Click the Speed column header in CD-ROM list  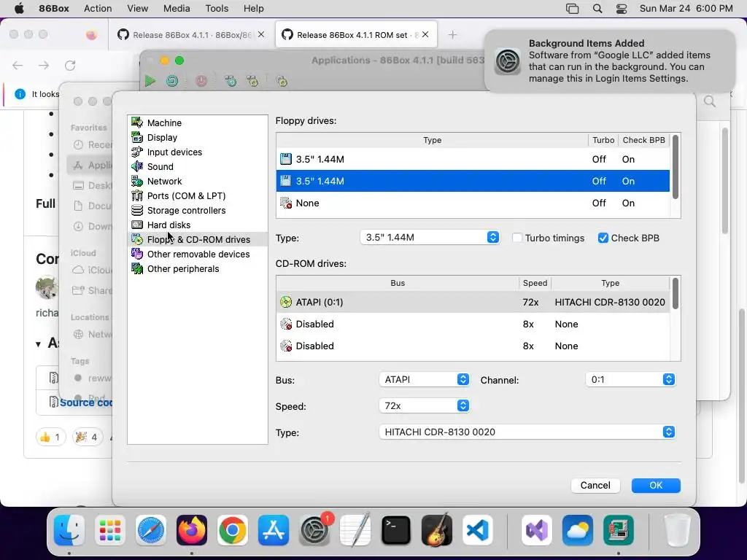(535, 283)
